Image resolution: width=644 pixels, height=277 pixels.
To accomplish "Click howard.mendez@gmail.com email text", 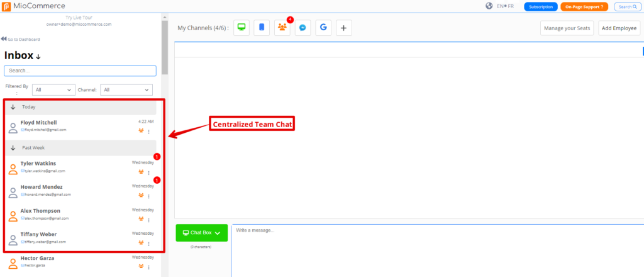I will (x=48, y=195).
